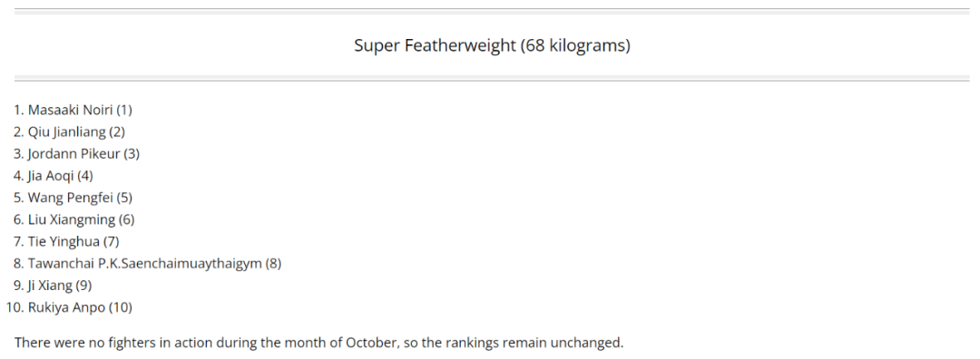Click the previous rank (3) after Jordann Pikeur
Viewport: 980px width, 359px height.
[x=132, y=153]
